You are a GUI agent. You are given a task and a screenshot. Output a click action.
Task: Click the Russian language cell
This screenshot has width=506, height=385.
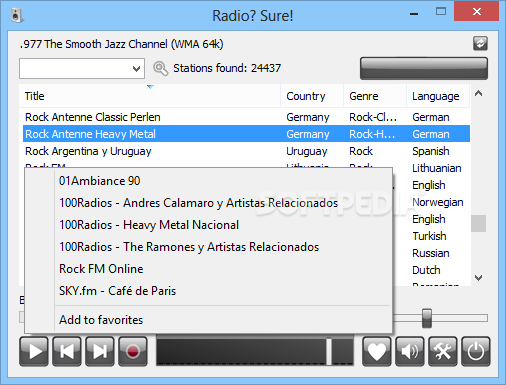tap(431, 253)
